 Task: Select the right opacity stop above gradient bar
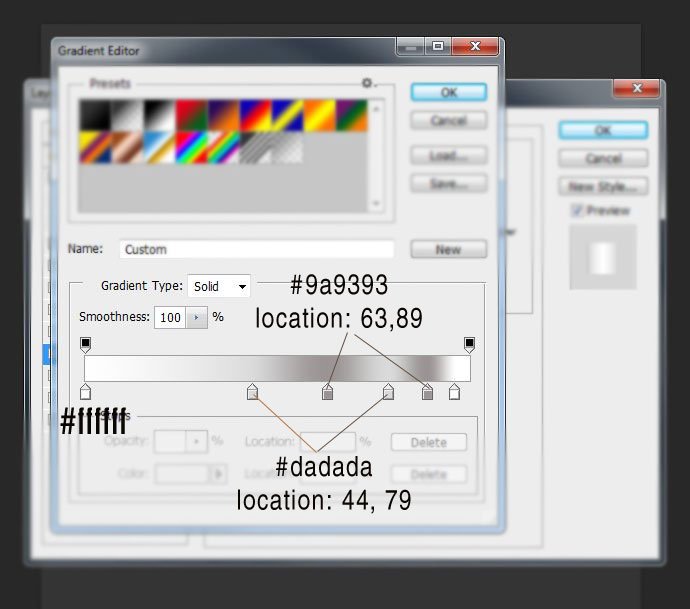469,344
